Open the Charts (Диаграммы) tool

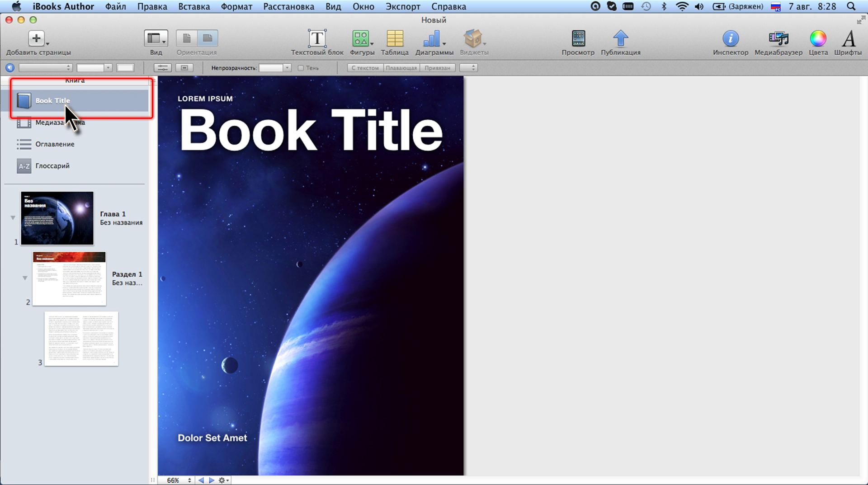coord(432,38)
